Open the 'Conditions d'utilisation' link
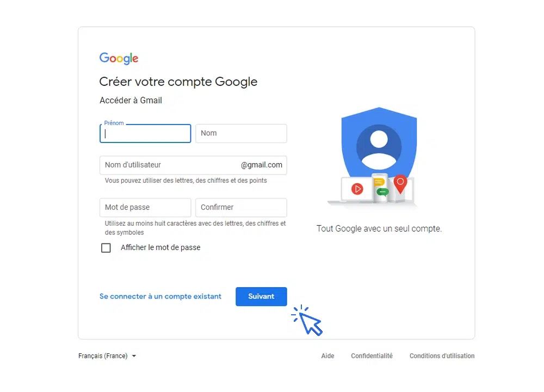This screenshot has height=392, width=544. tap(442, 356)
